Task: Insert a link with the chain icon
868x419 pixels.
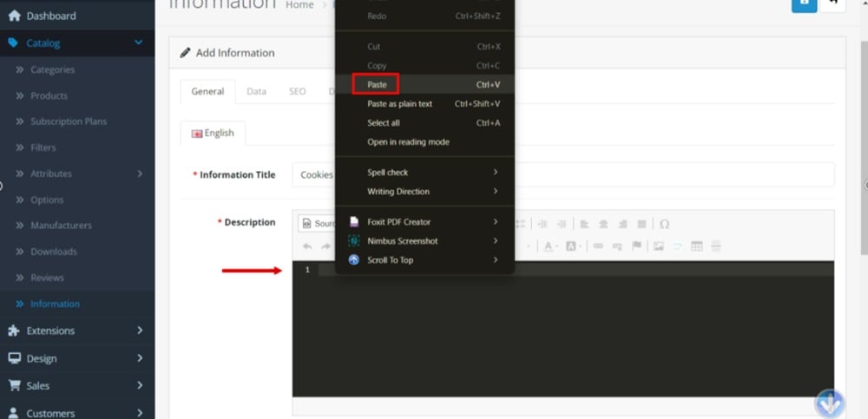Action: point(598,246)
